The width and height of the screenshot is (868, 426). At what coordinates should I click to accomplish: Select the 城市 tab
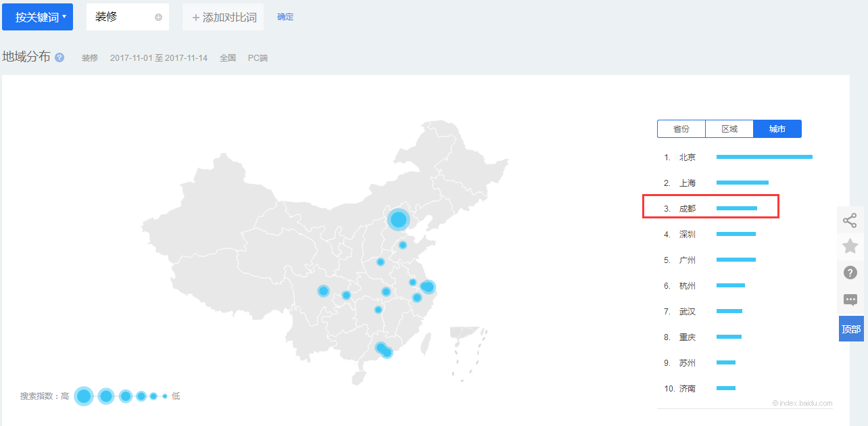(777, 128)
